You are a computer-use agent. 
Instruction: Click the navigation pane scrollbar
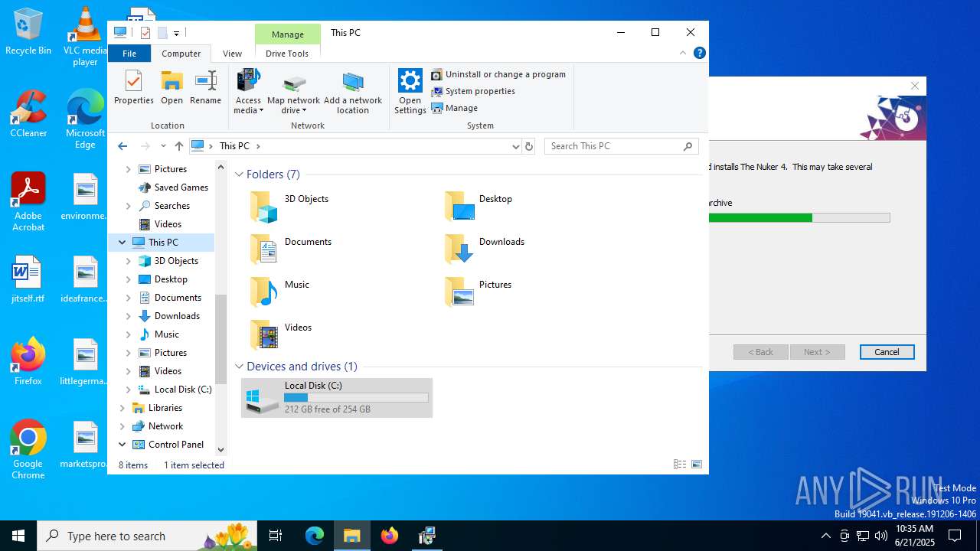(x=221, y=339)
